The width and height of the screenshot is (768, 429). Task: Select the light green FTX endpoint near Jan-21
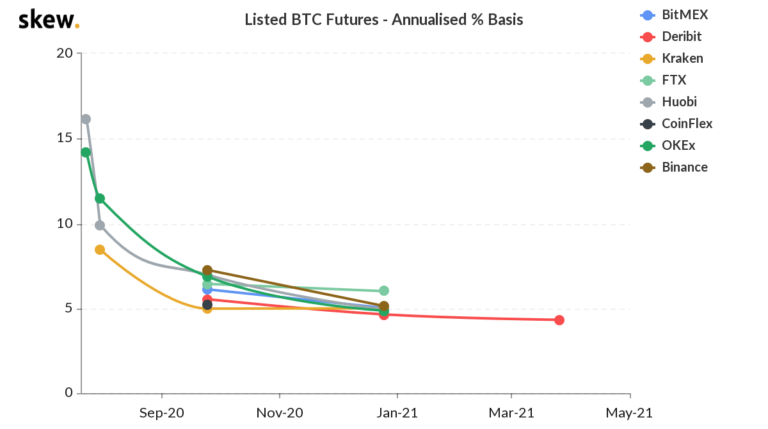384,291
